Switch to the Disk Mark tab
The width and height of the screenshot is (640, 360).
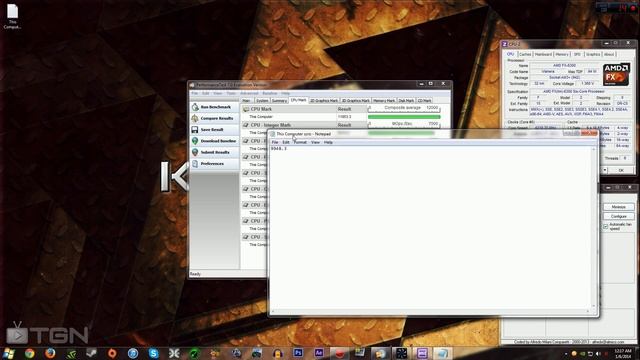point(406,101)
